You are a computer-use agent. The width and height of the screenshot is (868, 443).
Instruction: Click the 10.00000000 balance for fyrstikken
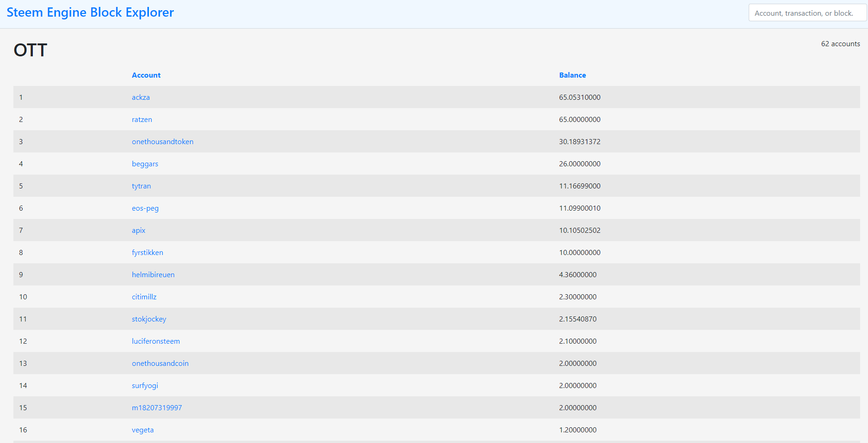[x=580, y=252]
